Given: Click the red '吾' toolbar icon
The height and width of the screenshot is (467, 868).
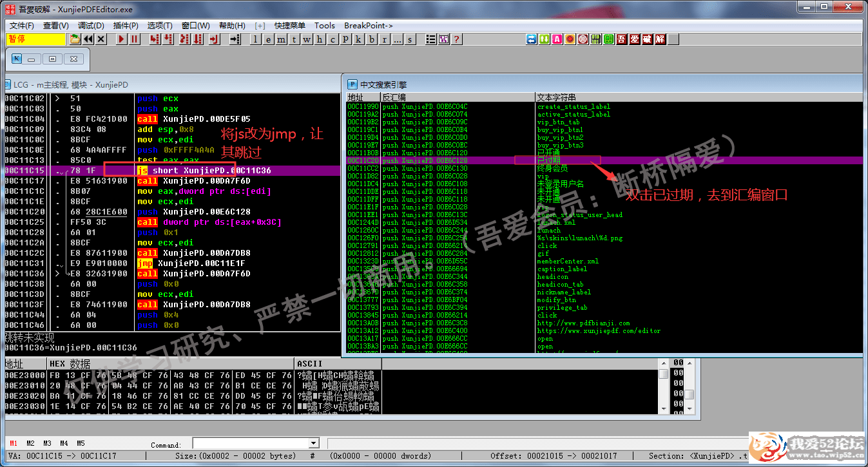Looking at the screenshot, I should click(621, 39).
